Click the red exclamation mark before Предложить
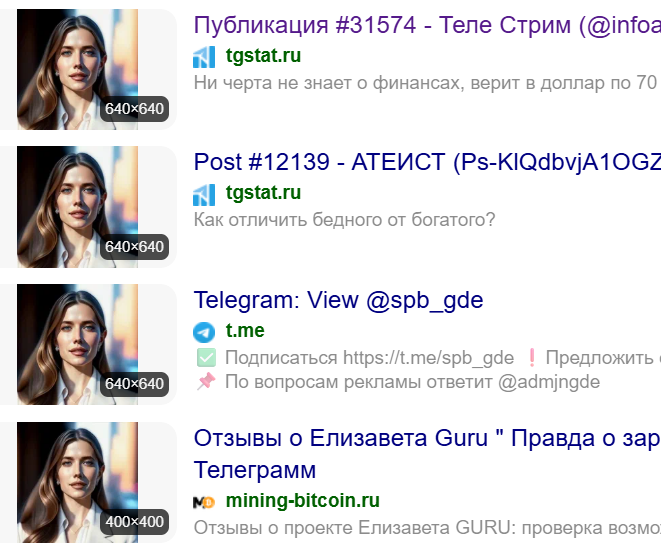661x552 pixels. tap(532, 358)
